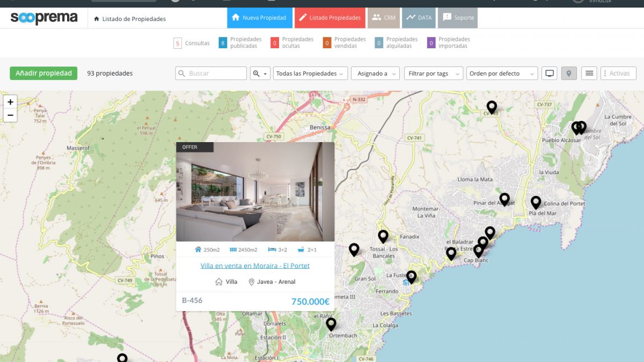Switch to the DATA tab

pos(419,18)
